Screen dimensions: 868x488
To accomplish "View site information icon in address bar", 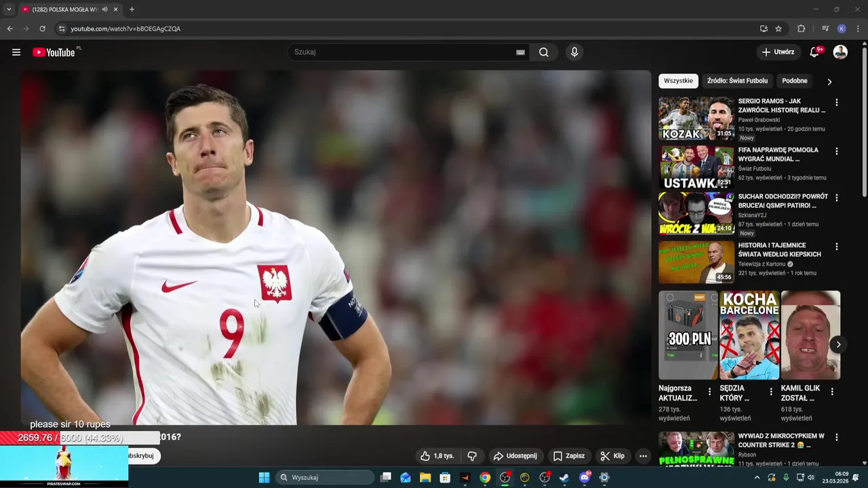I will (x=62, y=28).
